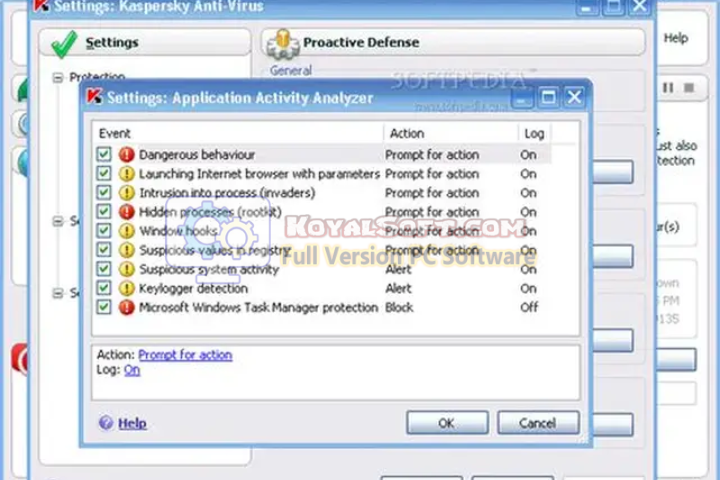Close the Application Activity Analyzer dialog
This screenshot has height=480, width=720.
point(574,97)
